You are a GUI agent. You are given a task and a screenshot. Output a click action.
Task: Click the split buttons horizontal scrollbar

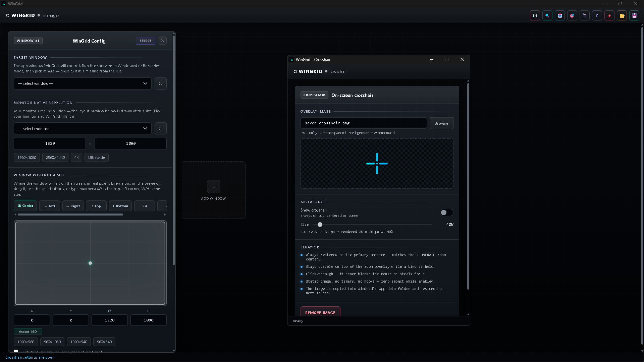tap(70, 215)
